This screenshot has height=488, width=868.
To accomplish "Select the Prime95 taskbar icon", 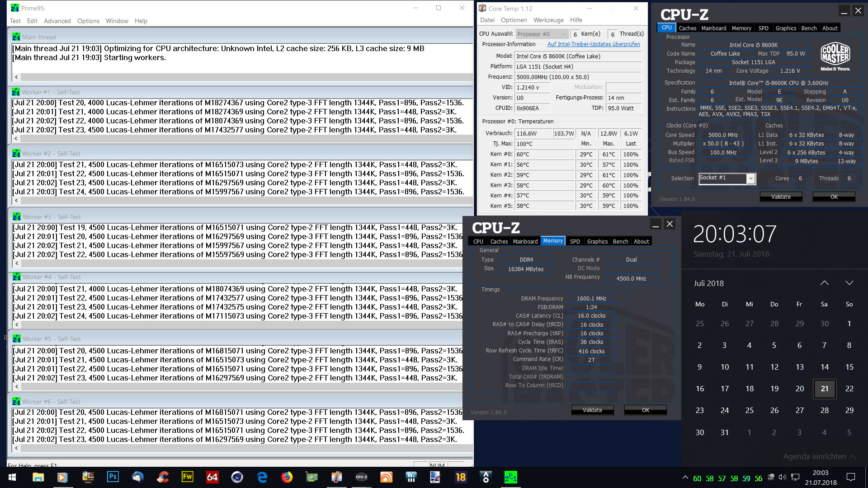I will tap(510, 477).
